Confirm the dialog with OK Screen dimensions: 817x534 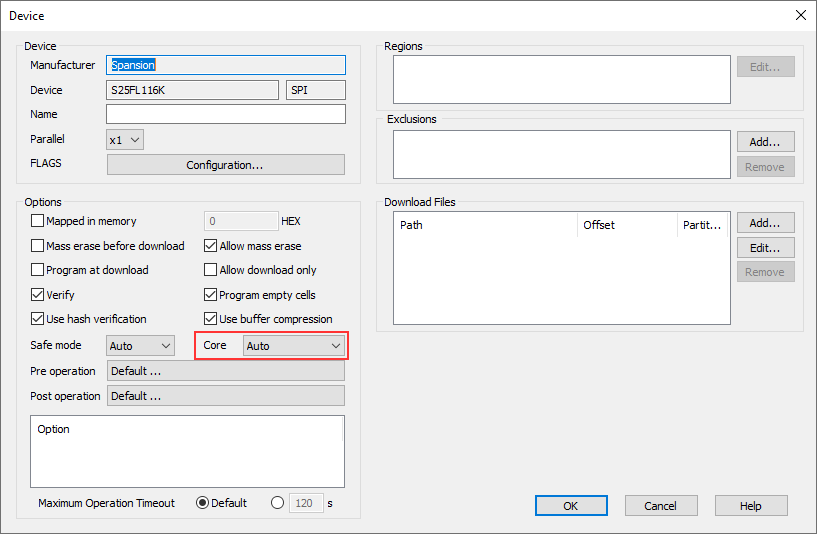coord(570,506)
